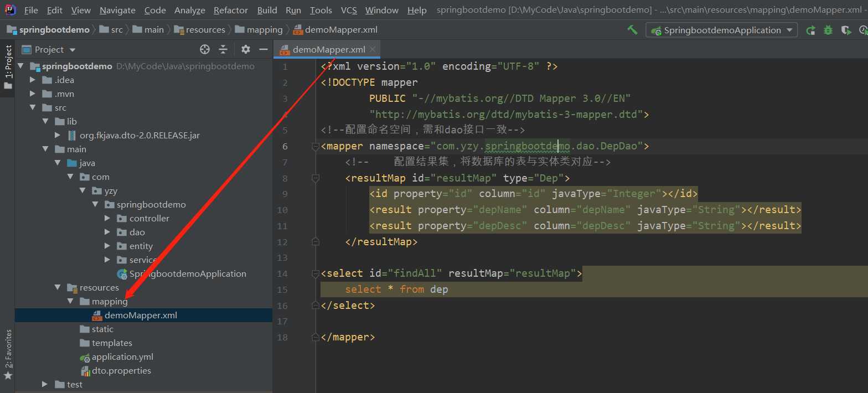Switch to the demoMapper.xml editor tab
Screen dimensions: 868x393
coord(328,49)
